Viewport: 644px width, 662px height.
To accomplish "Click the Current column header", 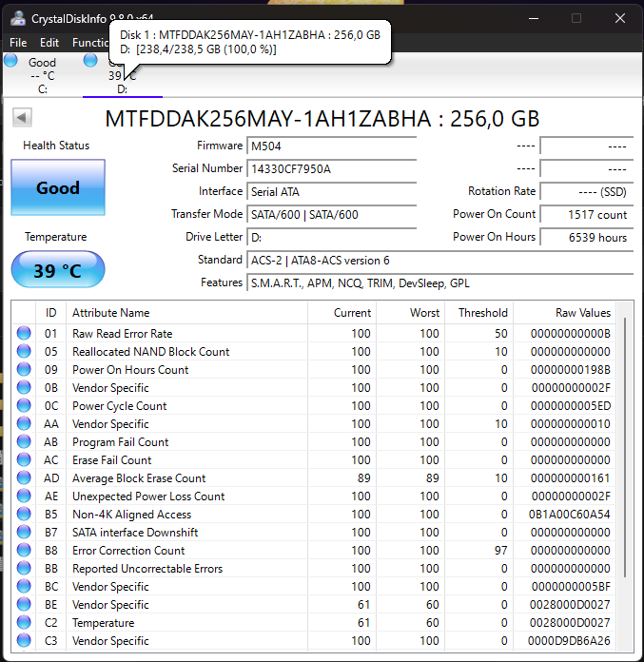I will (x=342, y=313).
